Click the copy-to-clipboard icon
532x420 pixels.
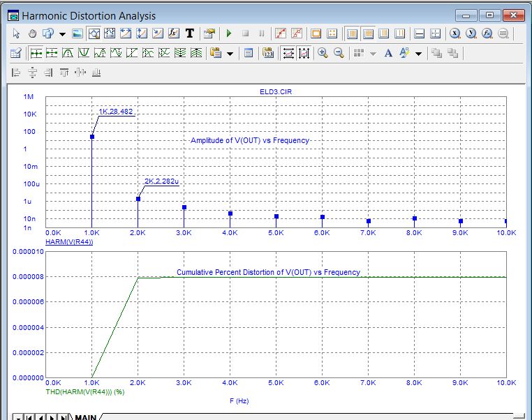click(x=216, y=53)
